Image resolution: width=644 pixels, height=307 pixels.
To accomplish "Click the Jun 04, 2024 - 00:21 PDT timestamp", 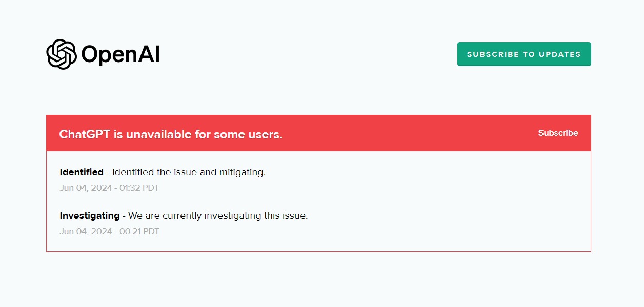I will click(x=109, y=231).
